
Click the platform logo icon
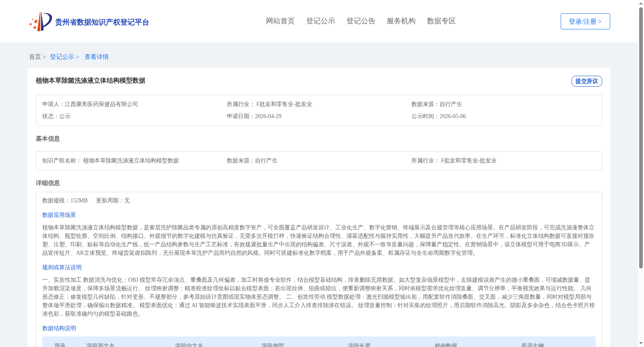coord(41,21)
